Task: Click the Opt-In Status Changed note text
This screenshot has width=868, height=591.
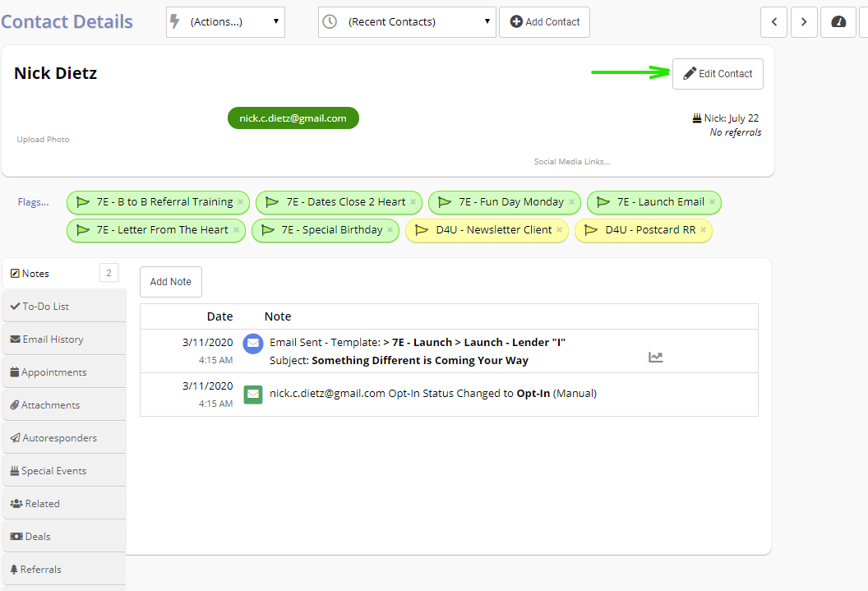Action: (x=433, y=394)
